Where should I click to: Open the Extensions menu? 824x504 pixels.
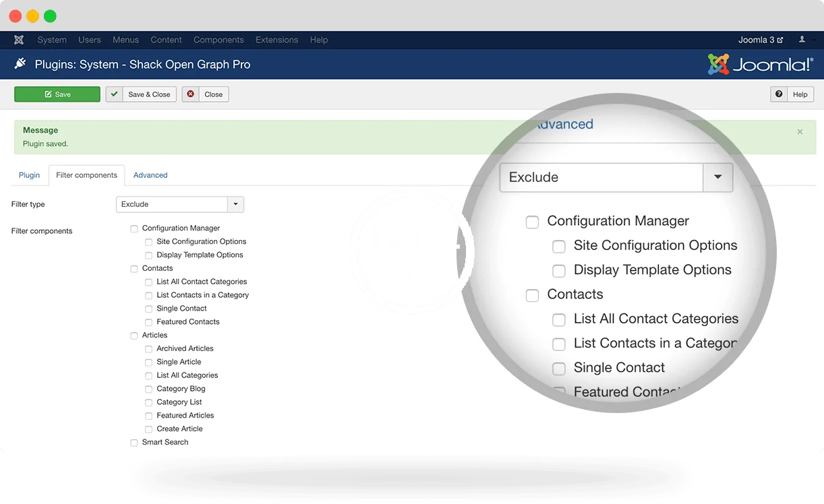tap(277, 40)
